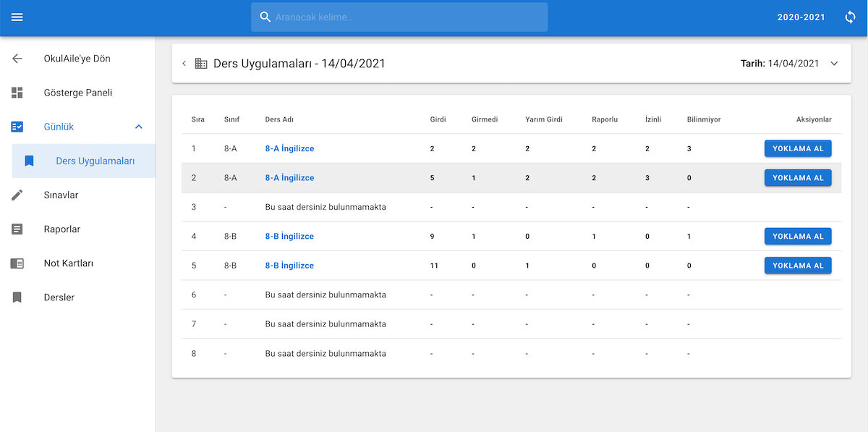868x432 pixels.
Task: Collapse the Günlük menu chevron
Action: pos(139,127)
